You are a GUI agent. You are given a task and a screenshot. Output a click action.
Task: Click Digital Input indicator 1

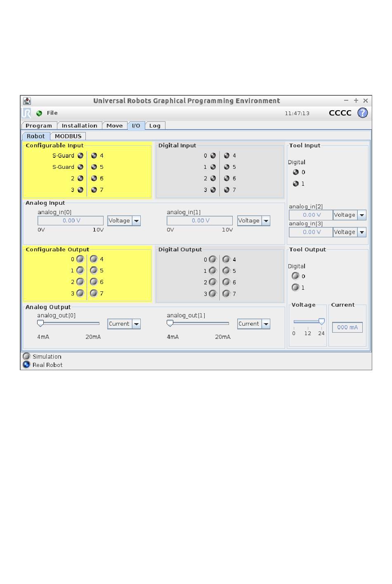(213, 167)
